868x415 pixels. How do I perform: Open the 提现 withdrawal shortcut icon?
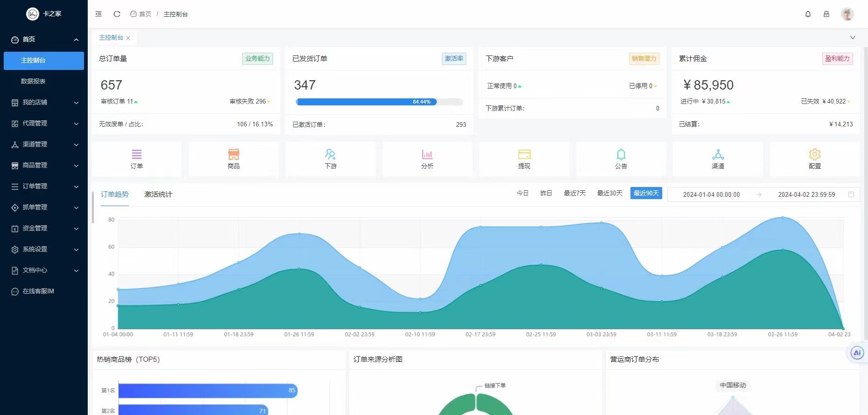[525, 154]
